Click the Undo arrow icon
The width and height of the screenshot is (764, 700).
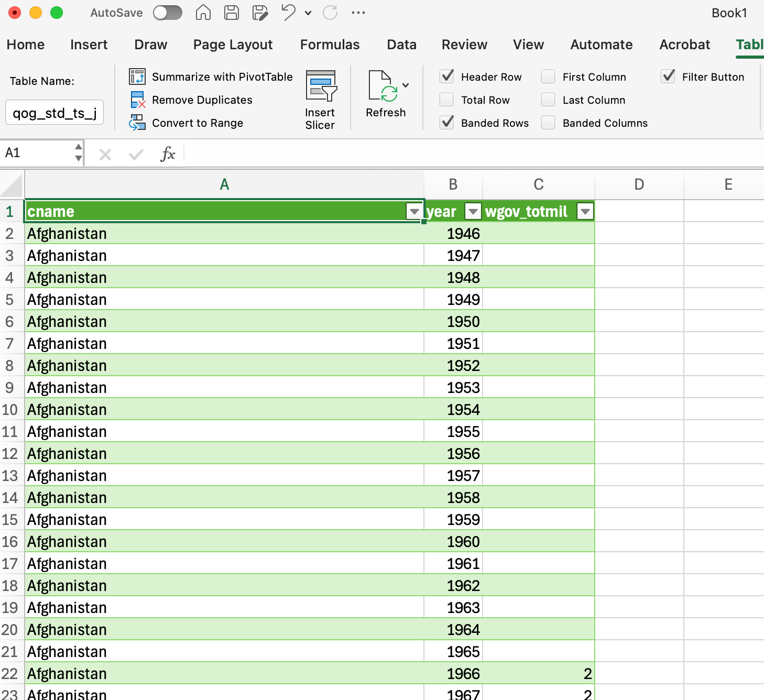click(x=288, y=12)
